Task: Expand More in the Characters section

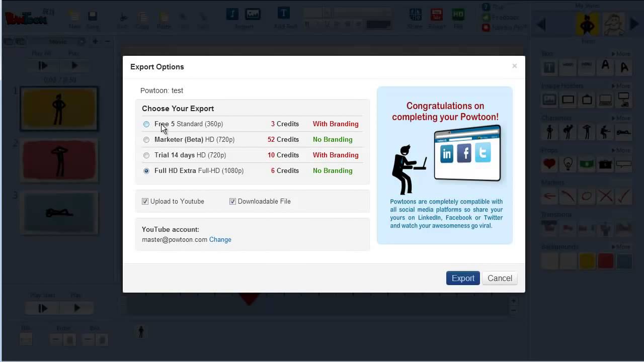Action: [x=621, y=118]
